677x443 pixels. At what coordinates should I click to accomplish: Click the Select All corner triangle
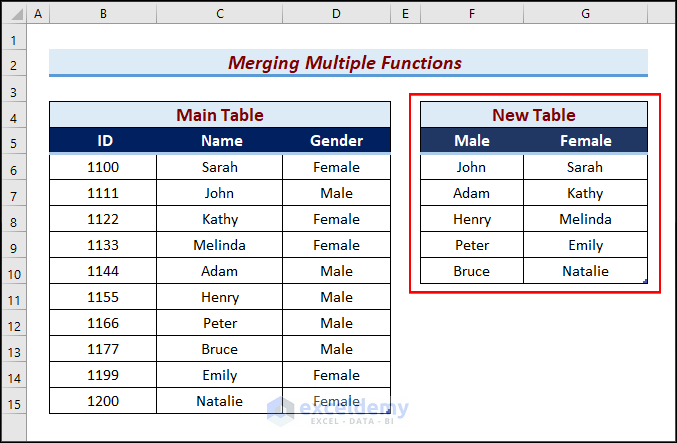(x=14, y=14)
